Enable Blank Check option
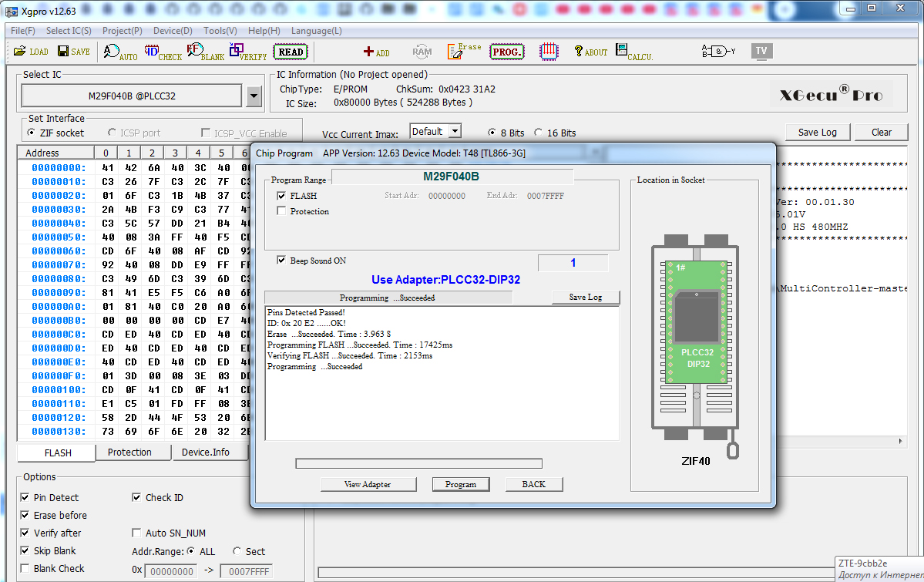This screenshot has width=924, height=582. (25, 568)
